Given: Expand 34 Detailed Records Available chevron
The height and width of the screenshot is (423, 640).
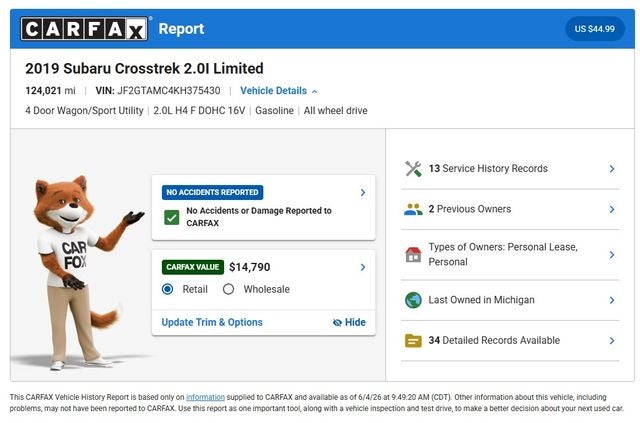Looking at the screenshot, I should (x=612, y=341).
